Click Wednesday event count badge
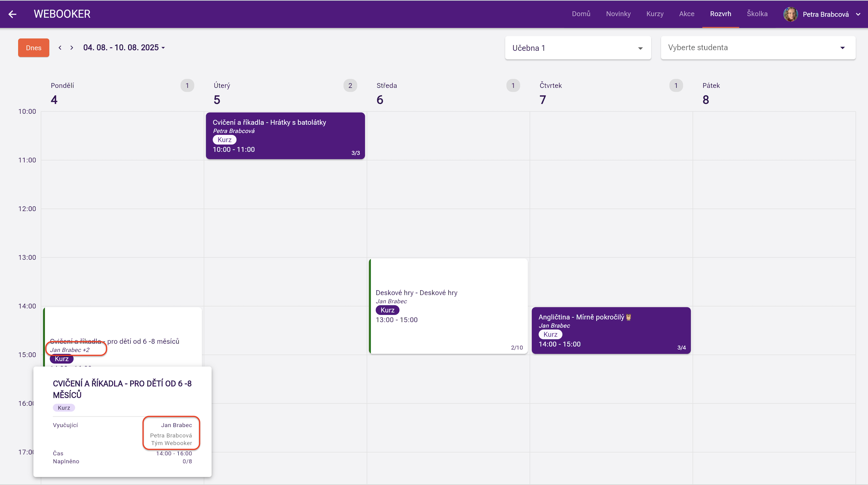The image size is (868, 485). (513, 86)
